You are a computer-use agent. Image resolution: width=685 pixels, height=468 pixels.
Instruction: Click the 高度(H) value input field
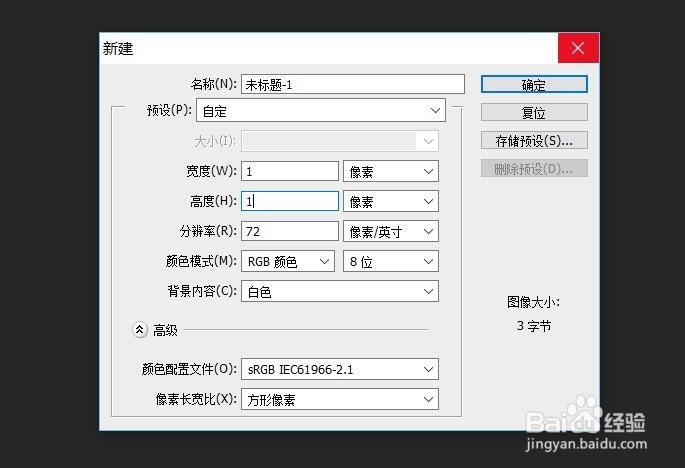point(290,201)
